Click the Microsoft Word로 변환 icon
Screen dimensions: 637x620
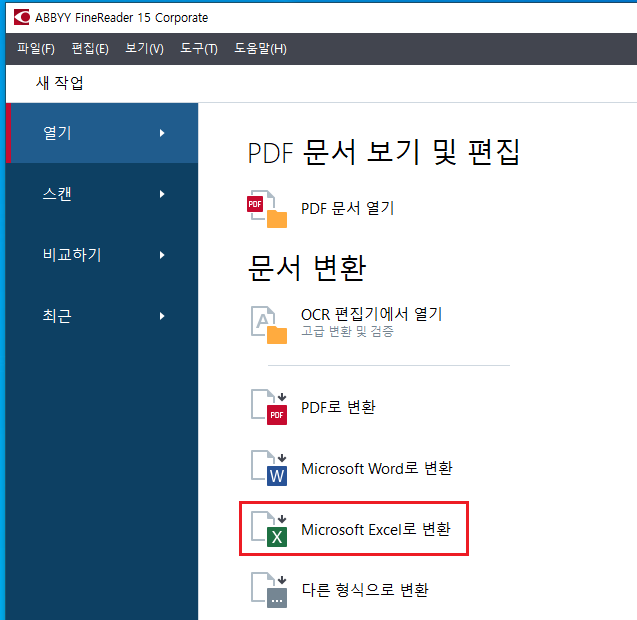269,468
